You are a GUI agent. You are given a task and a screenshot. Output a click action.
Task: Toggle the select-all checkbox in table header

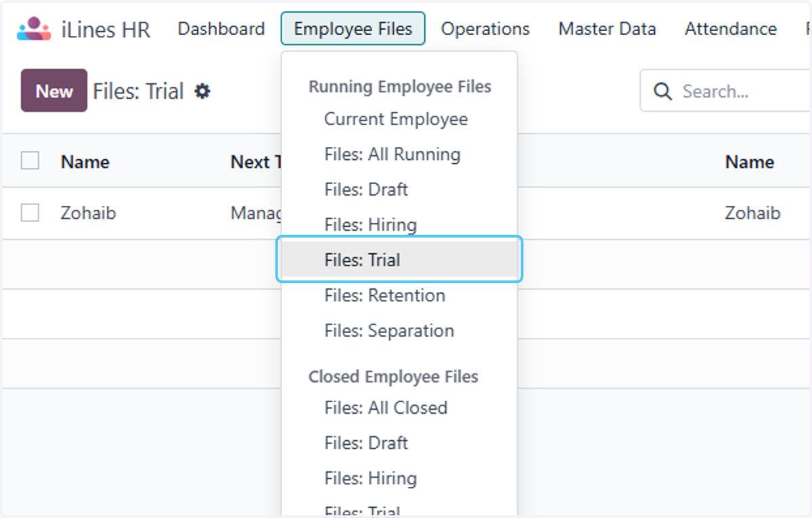(30, 161)
